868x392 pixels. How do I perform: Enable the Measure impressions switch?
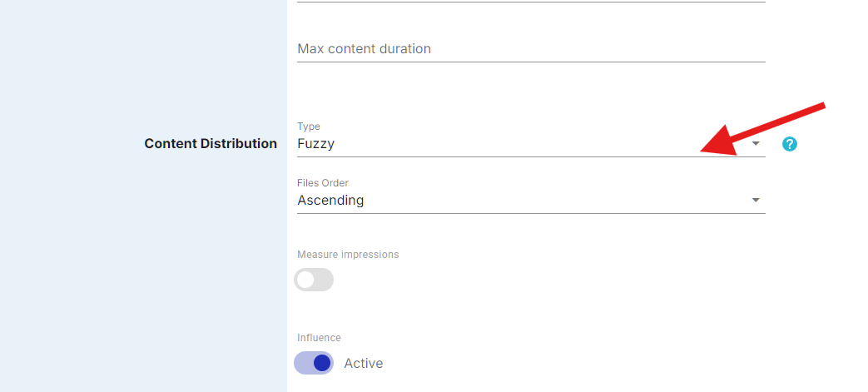[314, 280]
